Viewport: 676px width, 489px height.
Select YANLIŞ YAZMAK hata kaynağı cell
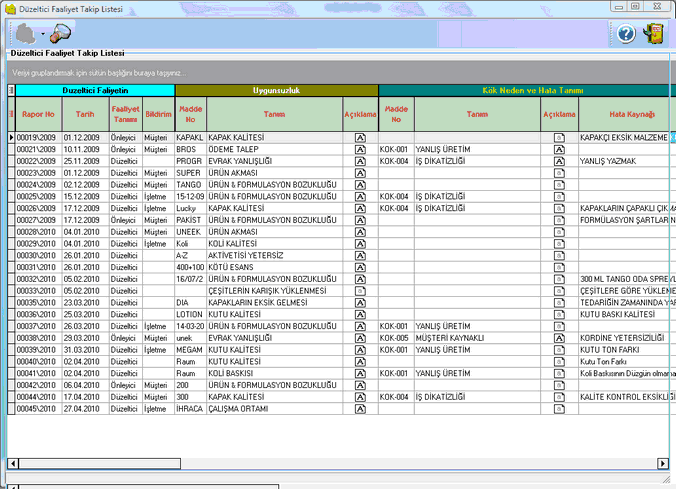pos(627,161)
